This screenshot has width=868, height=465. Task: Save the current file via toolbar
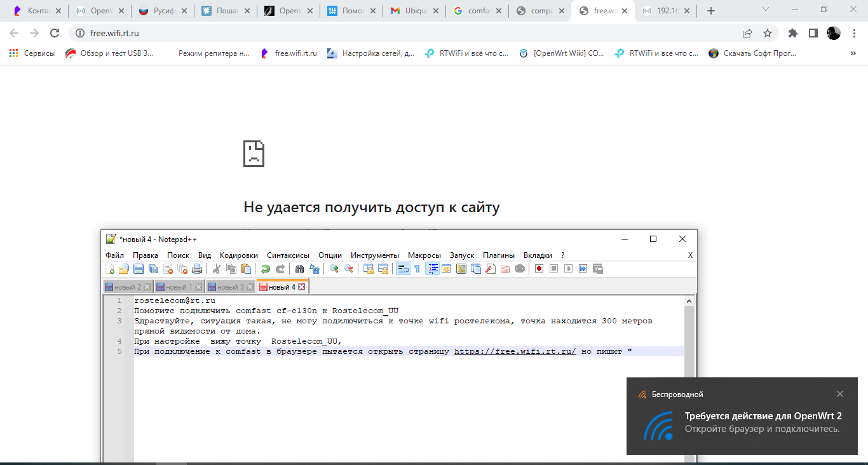[139, 269]
